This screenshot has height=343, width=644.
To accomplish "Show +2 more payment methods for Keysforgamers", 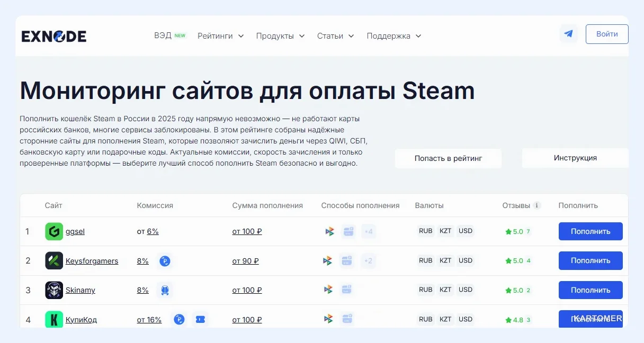I will click(369, 260).
